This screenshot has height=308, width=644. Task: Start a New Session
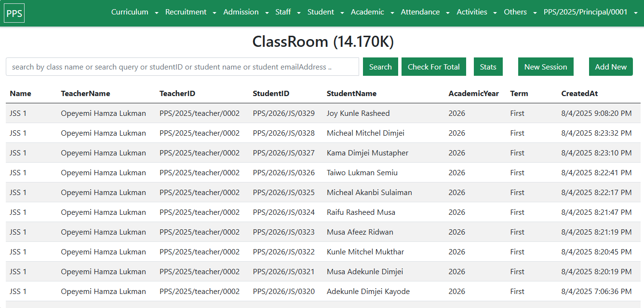point(545,67)
